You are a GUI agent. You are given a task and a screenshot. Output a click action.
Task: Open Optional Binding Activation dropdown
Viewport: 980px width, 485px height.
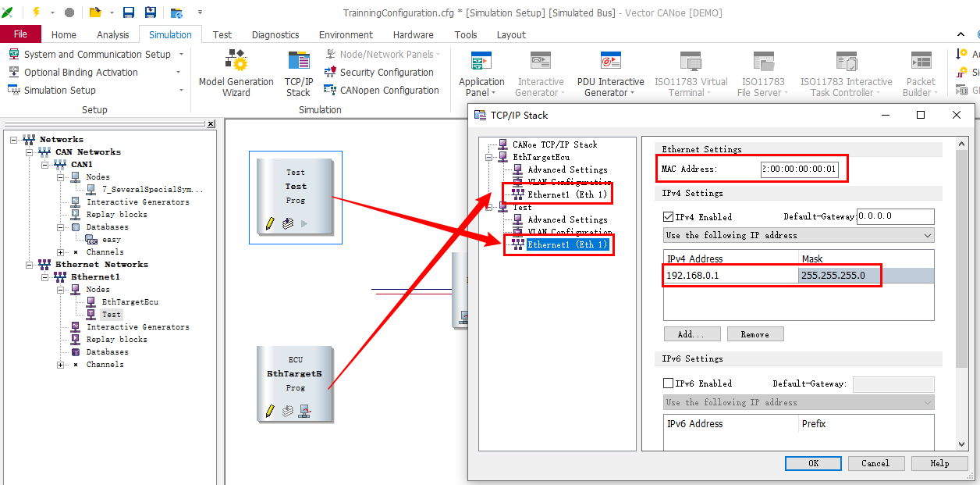178,72
